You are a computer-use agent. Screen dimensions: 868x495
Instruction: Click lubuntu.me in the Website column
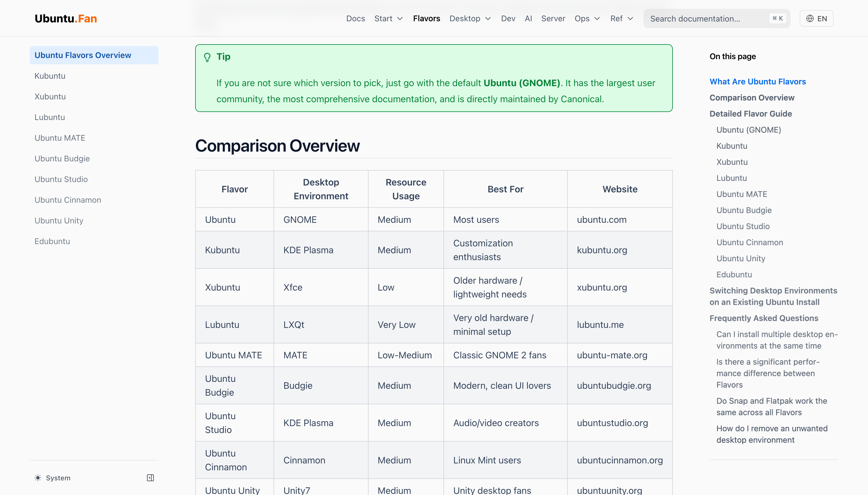(600, 325)
